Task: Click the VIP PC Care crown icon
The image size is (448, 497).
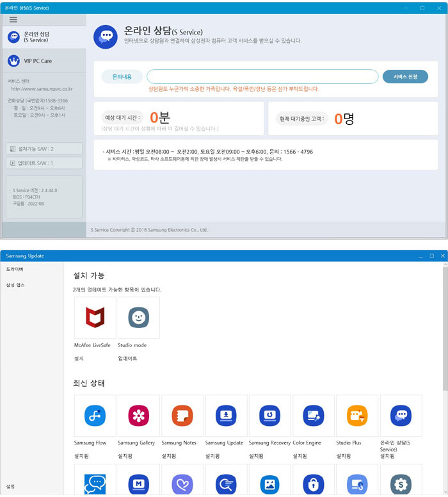Action: (13, 61)
